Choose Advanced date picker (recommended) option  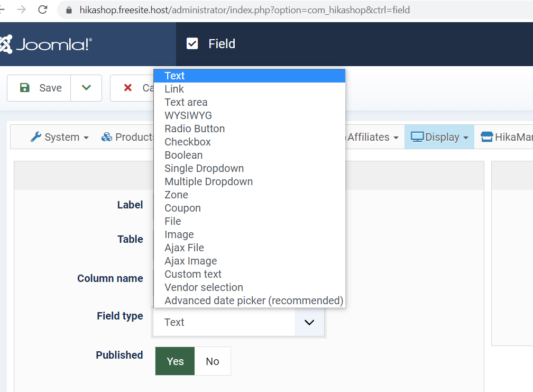pos(254,300)
